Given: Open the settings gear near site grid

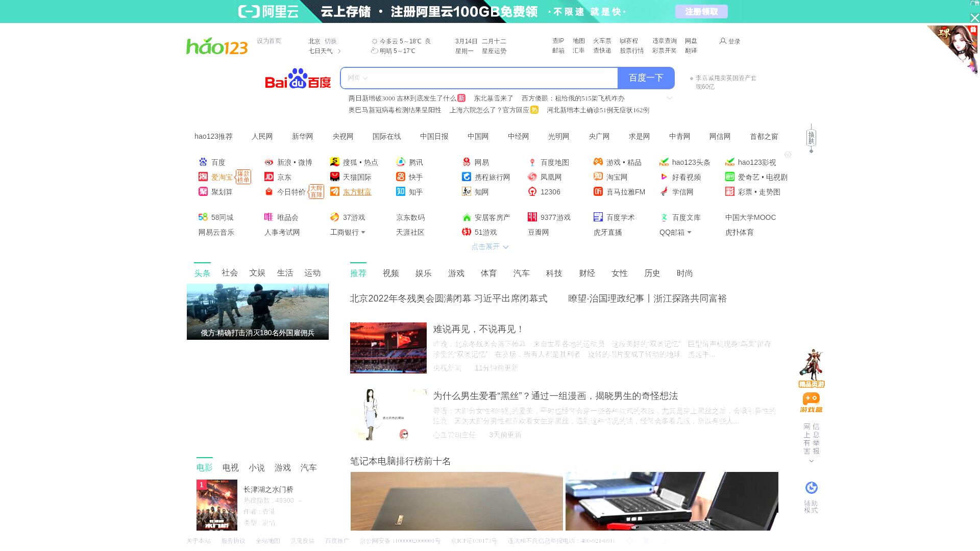Looking at the screenshot, I should point(788,155).
